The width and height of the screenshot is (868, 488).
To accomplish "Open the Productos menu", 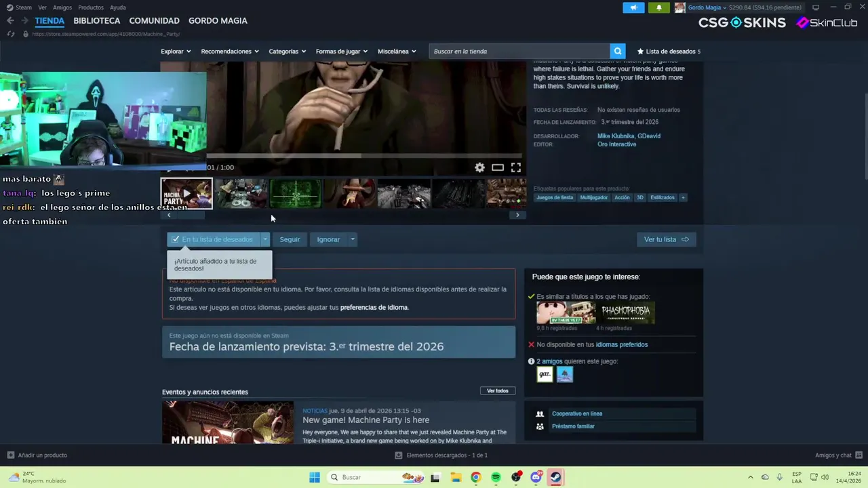I will (91, 7).
